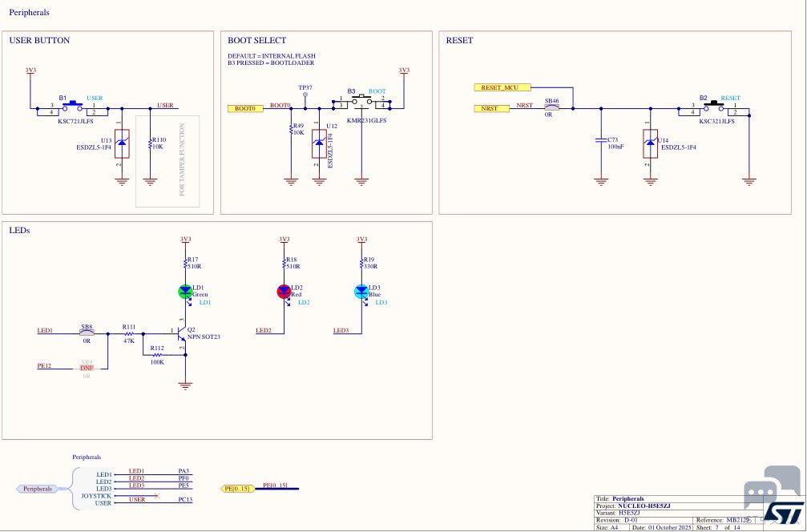Click the KSC721JLFS part number text
This screenshot has height=532, width=807.
[x=77, y=122]
